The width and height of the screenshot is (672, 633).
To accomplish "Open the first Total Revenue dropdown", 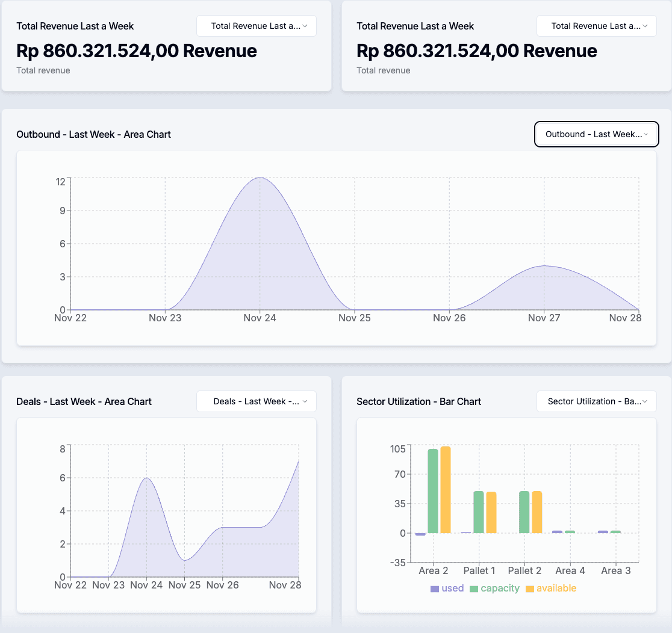I will pyautogui.click(x=256, y=26).
